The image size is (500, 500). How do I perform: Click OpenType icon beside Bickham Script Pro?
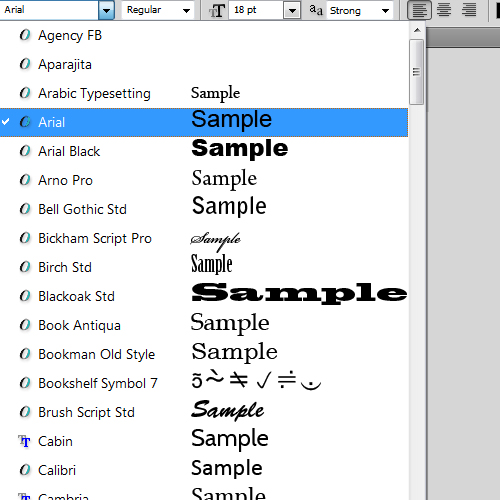pos(25,238)
